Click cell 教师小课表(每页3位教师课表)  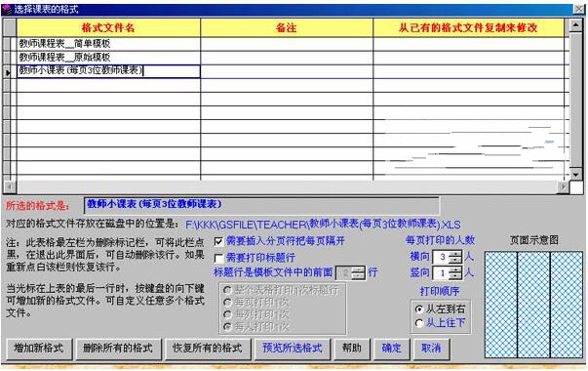pyautogui.click(x=108, y=71)
